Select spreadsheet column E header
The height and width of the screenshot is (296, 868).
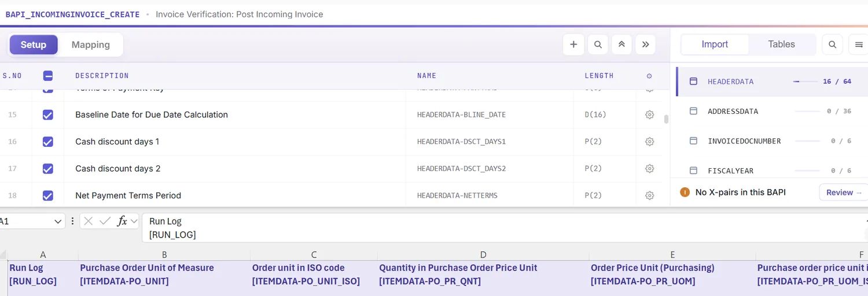pos(672,254)
